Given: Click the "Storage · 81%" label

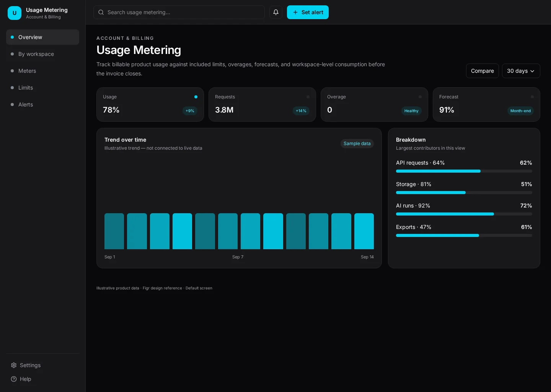Looking at the screenshot, I should pos(414,184).
